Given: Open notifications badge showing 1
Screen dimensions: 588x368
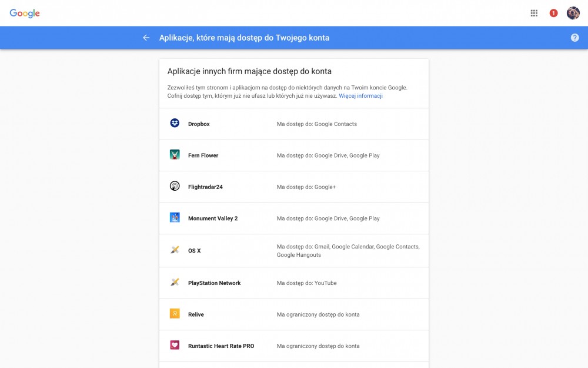Looking at the screenshot, I should coord(553,13).
